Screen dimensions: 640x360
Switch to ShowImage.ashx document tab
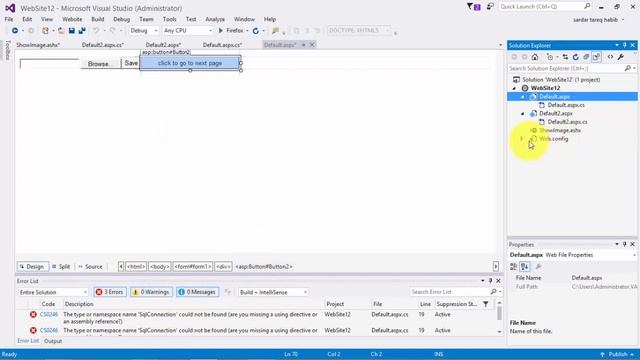(x=38, y=45)
